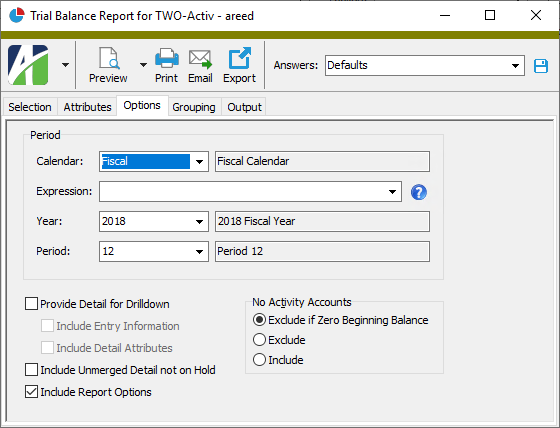Screen dimensions: 560x428
Task: Save answers with the blue disk icon
Action: point(541,66)
